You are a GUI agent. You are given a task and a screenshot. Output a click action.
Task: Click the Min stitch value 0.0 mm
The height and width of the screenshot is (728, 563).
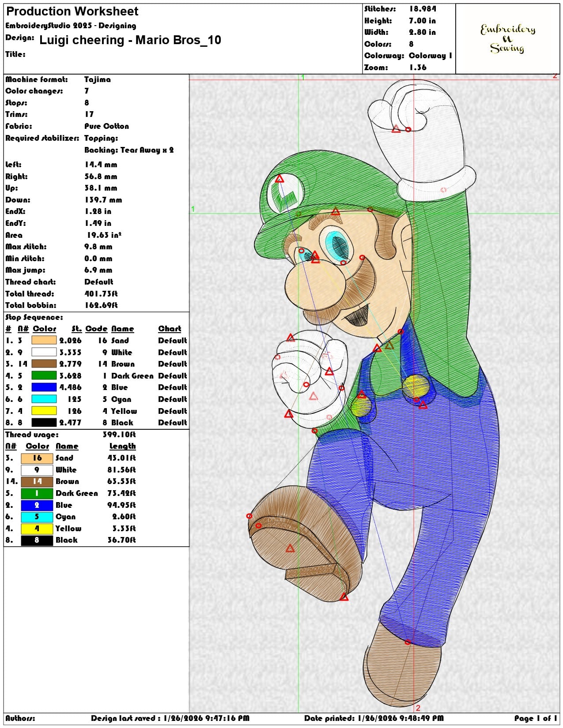pos(98,259)
